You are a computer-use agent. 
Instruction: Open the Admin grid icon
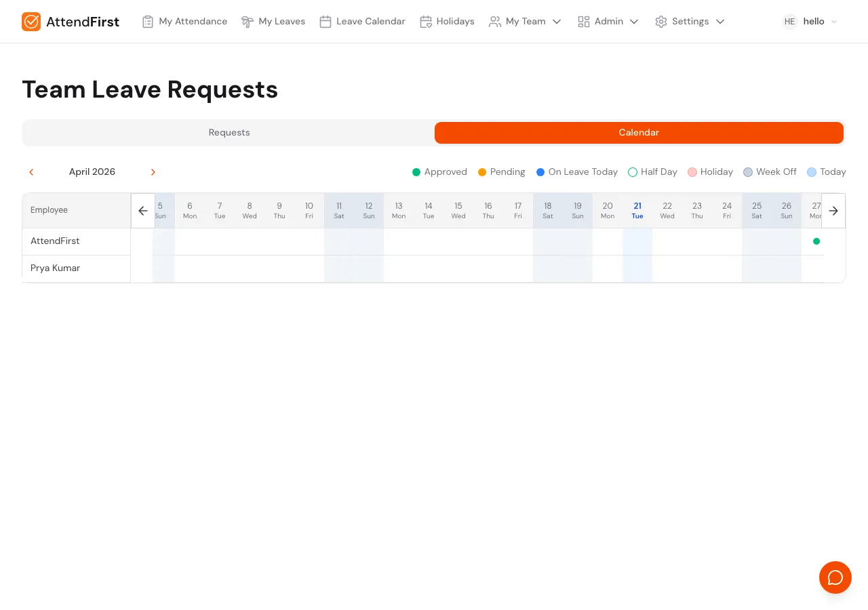pos(584,21)
